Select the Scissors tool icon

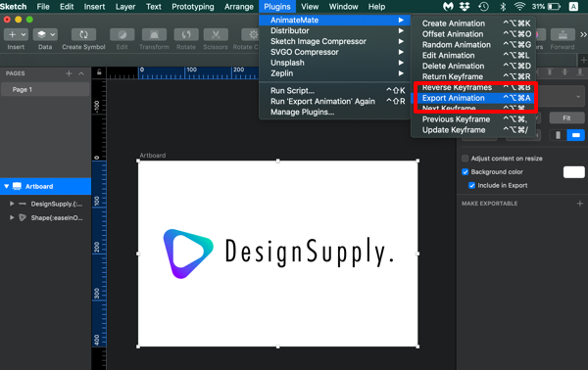pos(216,34)
